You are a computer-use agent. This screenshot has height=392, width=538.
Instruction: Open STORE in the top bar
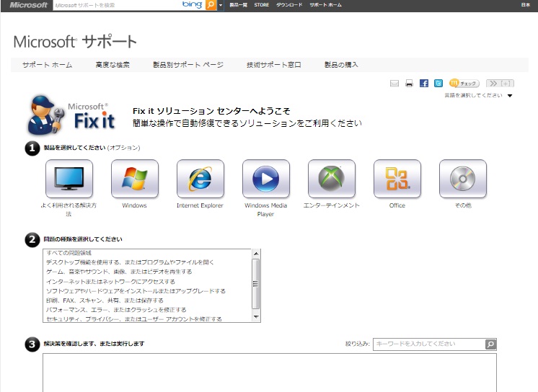click(x=262, y=5)
